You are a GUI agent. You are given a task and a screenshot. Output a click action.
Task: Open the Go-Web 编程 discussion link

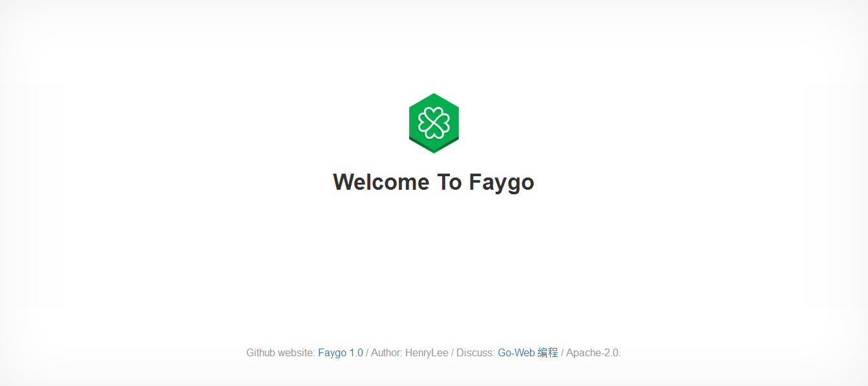tap(528, 352)
